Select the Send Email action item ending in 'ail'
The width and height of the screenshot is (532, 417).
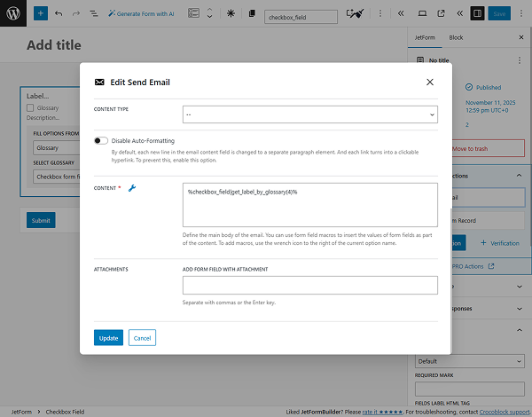pos(488,197)
